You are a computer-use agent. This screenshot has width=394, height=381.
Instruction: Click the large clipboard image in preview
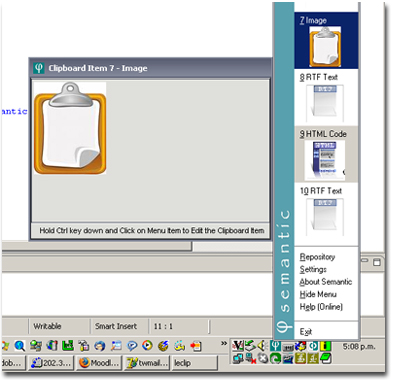tap(70, 128)
